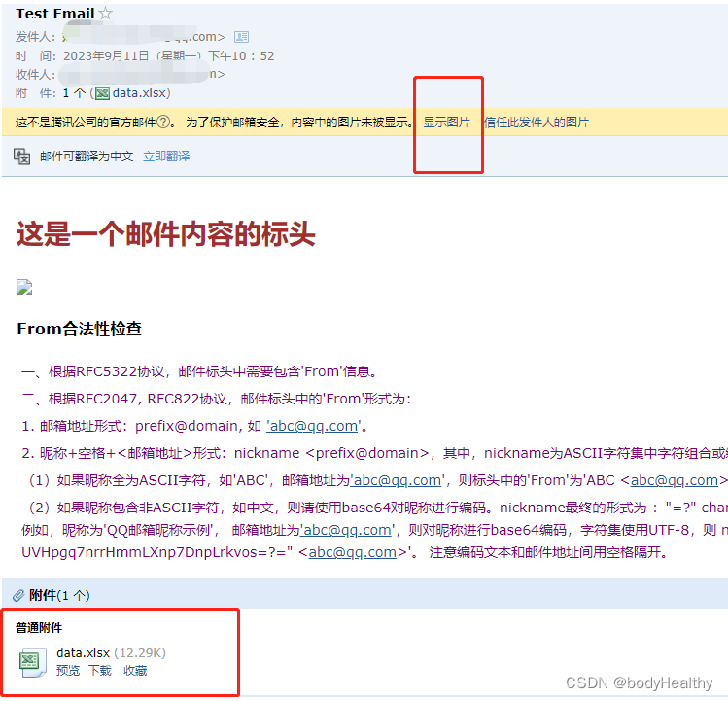The width and height of the screenshot is (728, 701).
Task: Open the 'abc@qq.com' link in item 1
Action: click(x=313, y=426)
